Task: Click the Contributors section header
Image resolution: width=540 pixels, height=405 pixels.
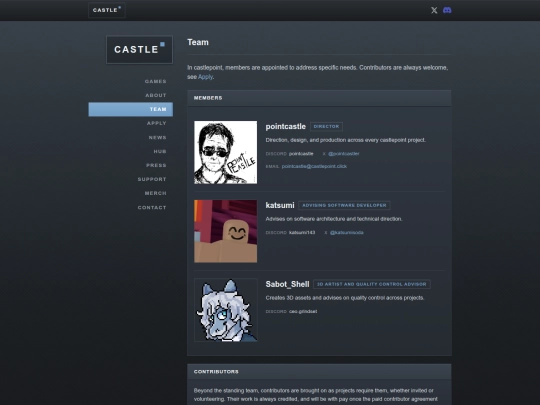Action: point(319,372)
